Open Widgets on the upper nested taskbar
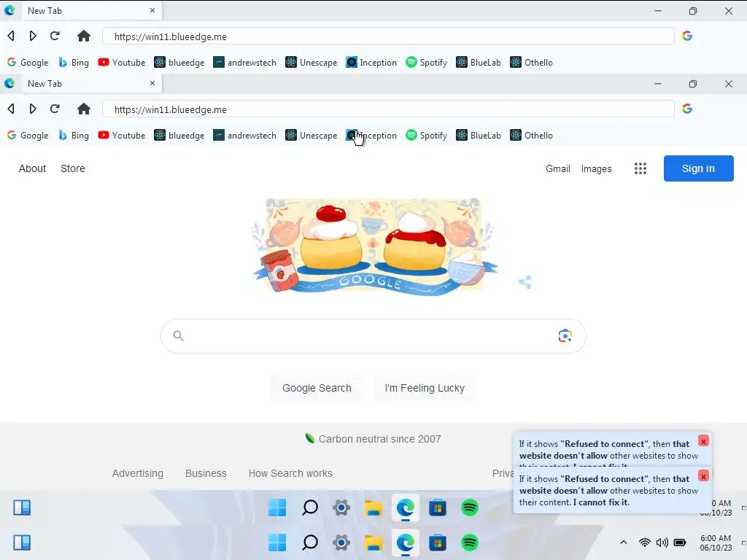Image resolution: width=747 pixels, height=560 pixels. click(22, 507)
